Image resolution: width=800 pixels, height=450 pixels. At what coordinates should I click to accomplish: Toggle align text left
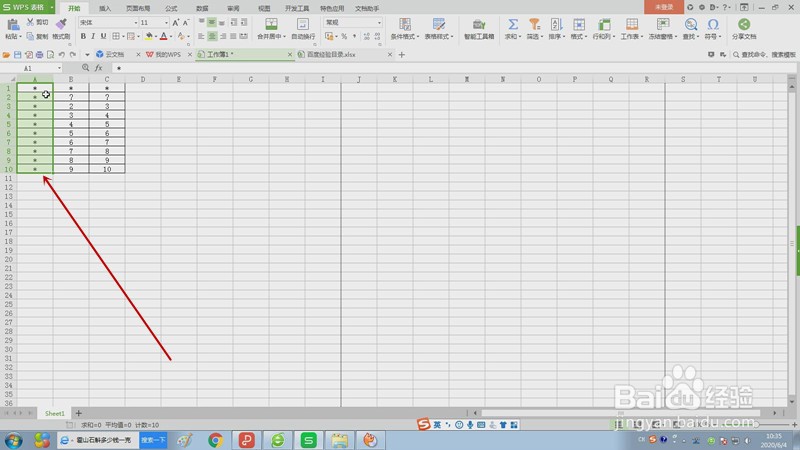tap(201, 36)
